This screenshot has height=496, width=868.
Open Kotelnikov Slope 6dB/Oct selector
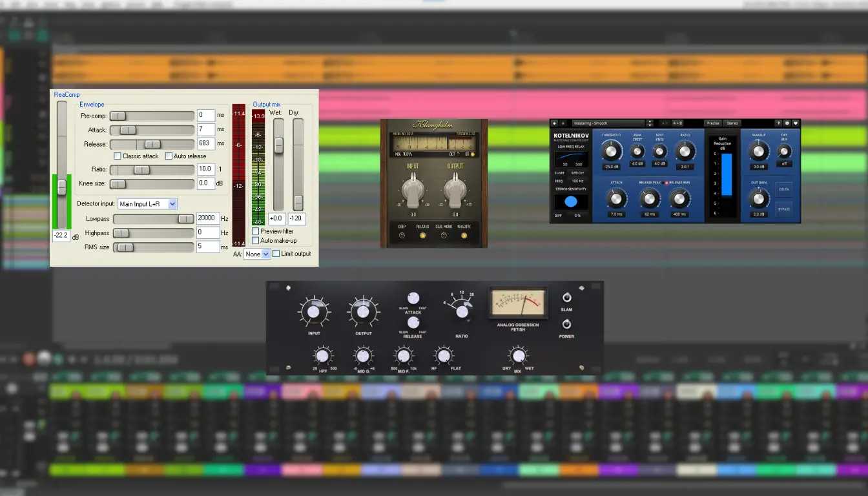[577, 173]
